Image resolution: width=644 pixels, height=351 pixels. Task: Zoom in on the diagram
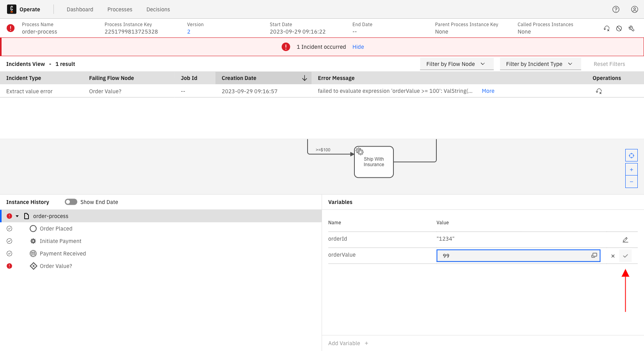(x=632, y=170)
